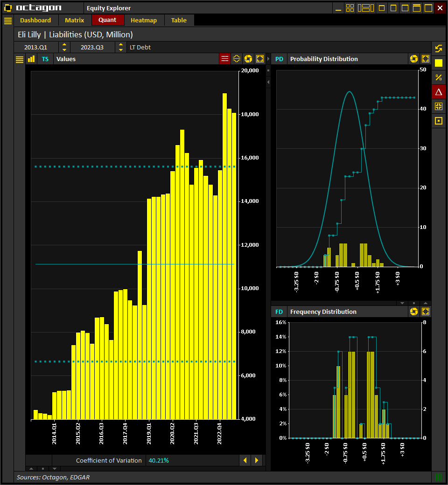This screenshot has width=448, height=485.
Task: Click the grid-cross sidebar icon
Action: [439, 106]
